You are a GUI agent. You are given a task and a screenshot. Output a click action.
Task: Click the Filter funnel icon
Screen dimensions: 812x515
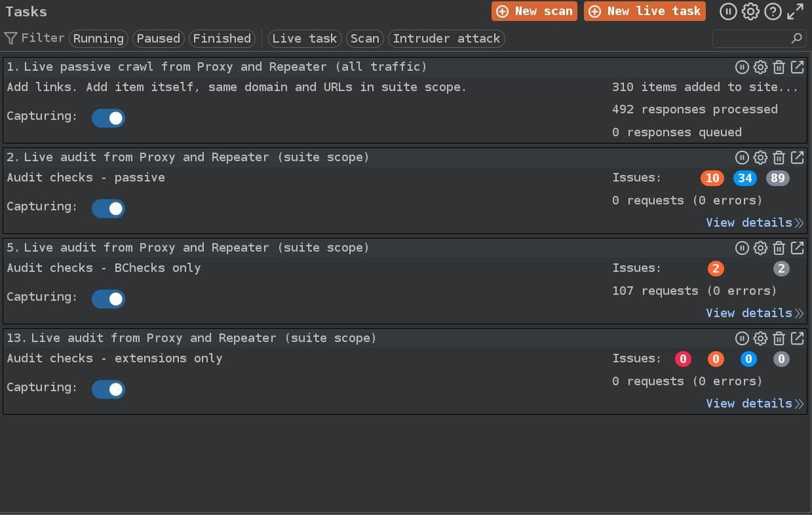10,38
